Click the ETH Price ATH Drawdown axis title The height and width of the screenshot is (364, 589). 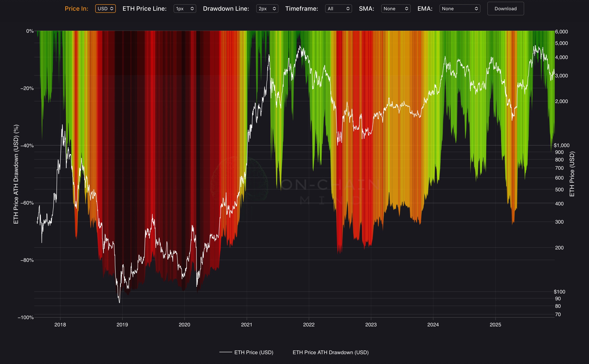click(16, 174)
